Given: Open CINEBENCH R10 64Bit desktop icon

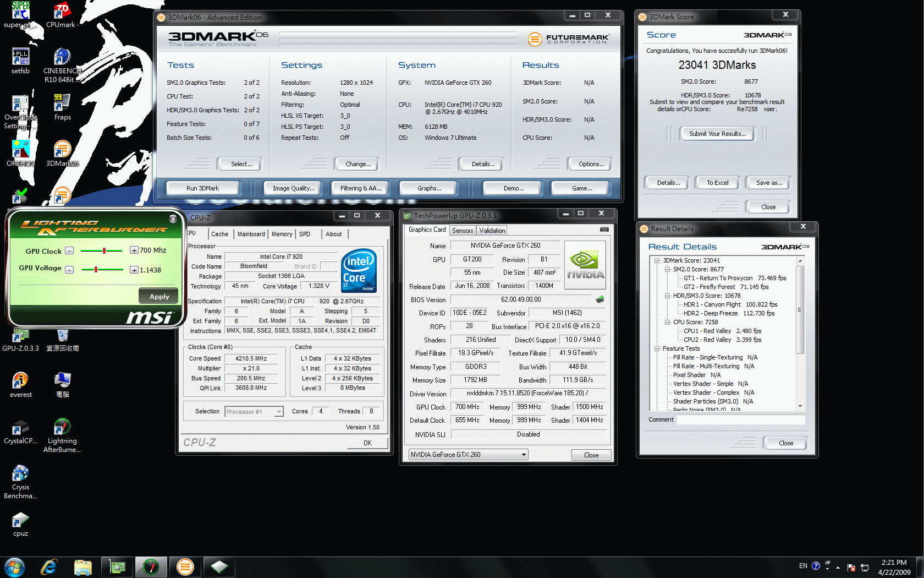Looking at the screenshot, I should 62,65.
